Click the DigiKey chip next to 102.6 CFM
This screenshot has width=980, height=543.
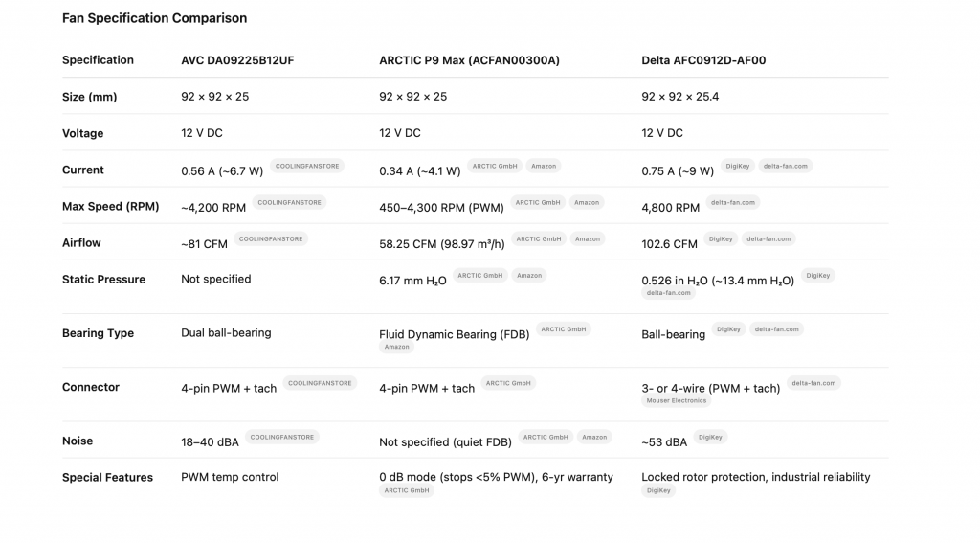[721, 238]
